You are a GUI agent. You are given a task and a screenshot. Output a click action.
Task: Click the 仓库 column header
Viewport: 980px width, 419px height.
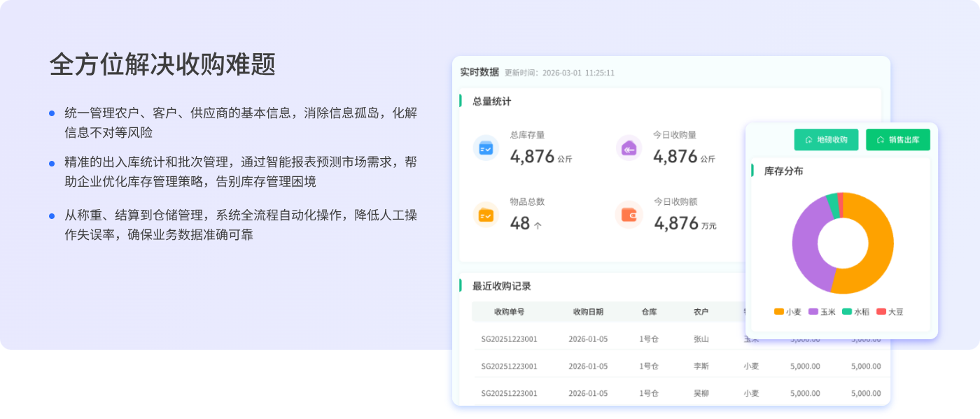tap(649, 312)
